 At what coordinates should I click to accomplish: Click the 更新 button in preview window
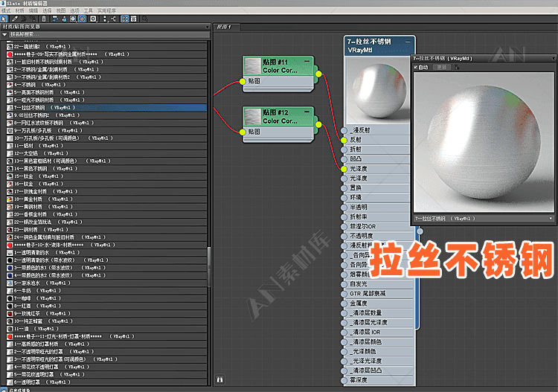(442, 67)
